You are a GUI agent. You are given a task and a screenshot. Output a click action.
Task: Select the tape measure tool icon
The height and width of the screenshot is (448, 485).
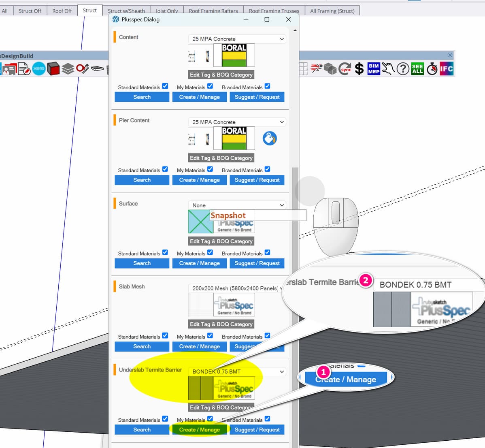[83, 68]
